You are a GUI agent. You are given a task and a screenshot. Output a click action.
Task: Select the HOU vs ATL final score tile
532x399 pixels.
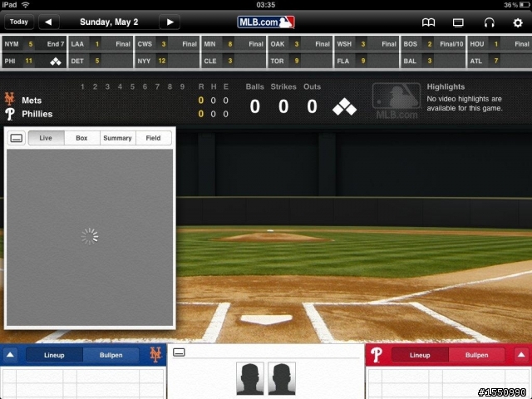[x=500, y=52]
